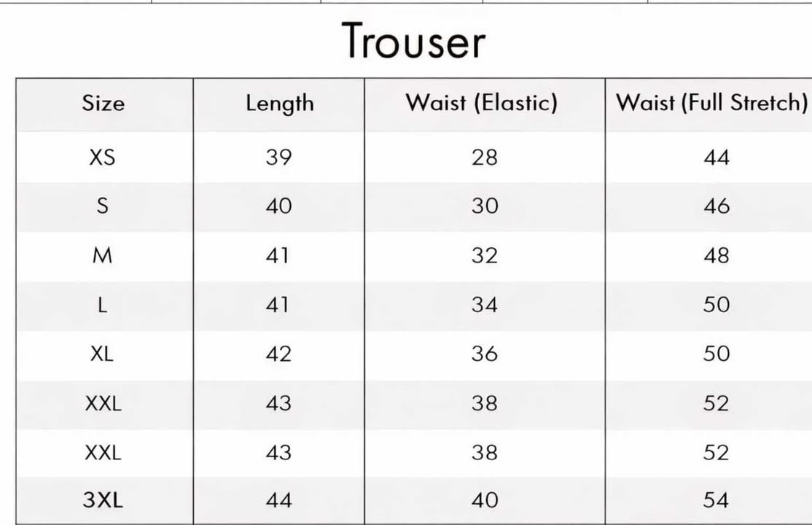Click elastic waist value 28 for XS
This screenshot has width=812, height=525.
pyautogui.click(x=485, y=157)
